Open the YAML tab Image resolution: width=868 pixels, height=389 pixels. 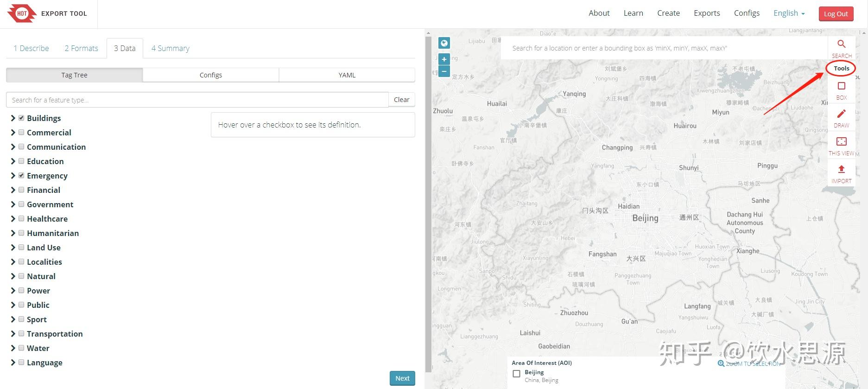click(347, 75)
